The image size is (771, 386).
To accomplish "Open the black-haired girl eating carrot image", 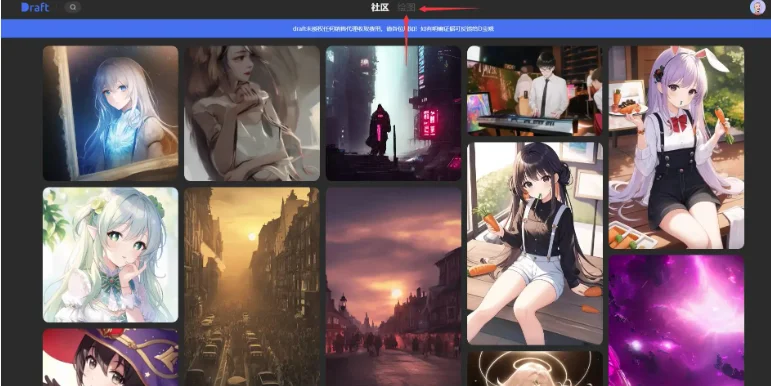I will 534,243.
